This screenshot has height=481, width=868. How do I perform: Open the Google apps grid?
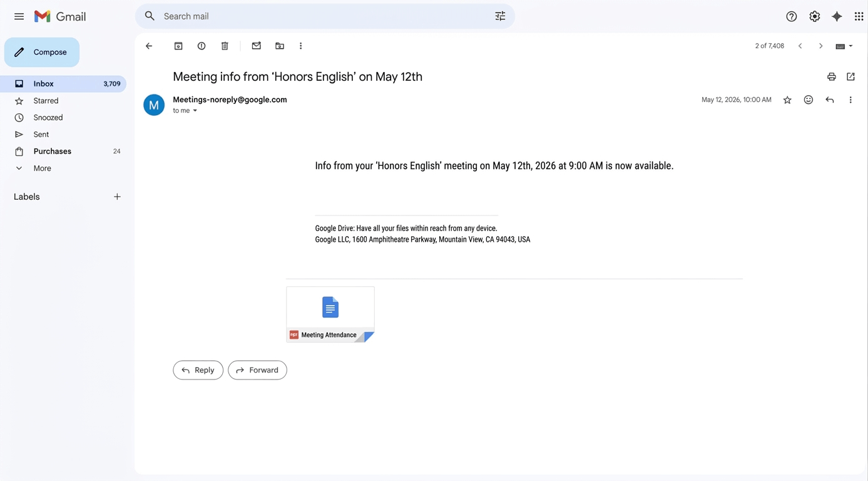pos(859,16)
